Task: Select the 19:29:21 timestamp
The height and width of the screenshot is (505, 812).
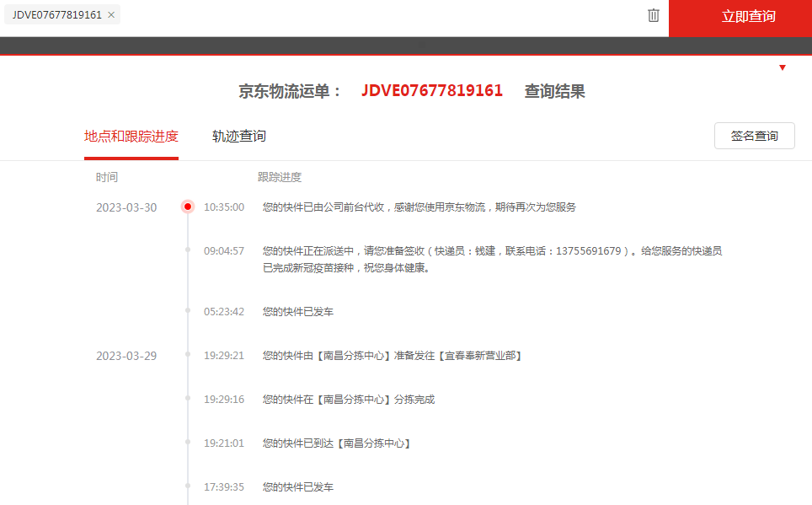Action: (x=224, y=356)
